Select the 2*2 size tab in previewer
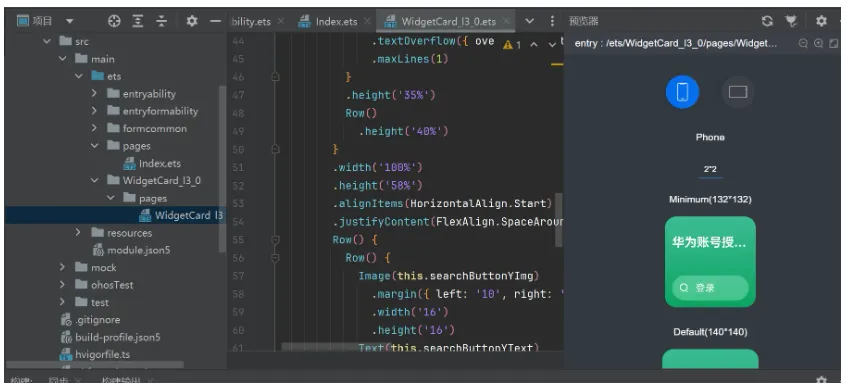 tap(710, 169)
